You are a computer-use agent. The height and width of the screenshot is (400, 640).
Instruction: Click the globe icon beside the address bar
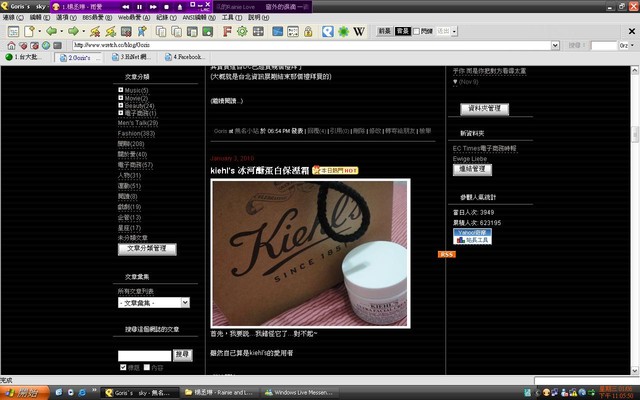click(46, 45)
